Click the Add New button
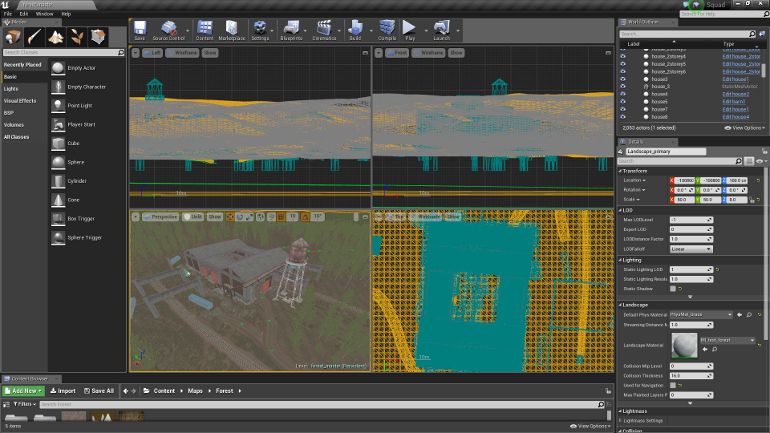Screen dimensions: 770x433 coord(23,391)
